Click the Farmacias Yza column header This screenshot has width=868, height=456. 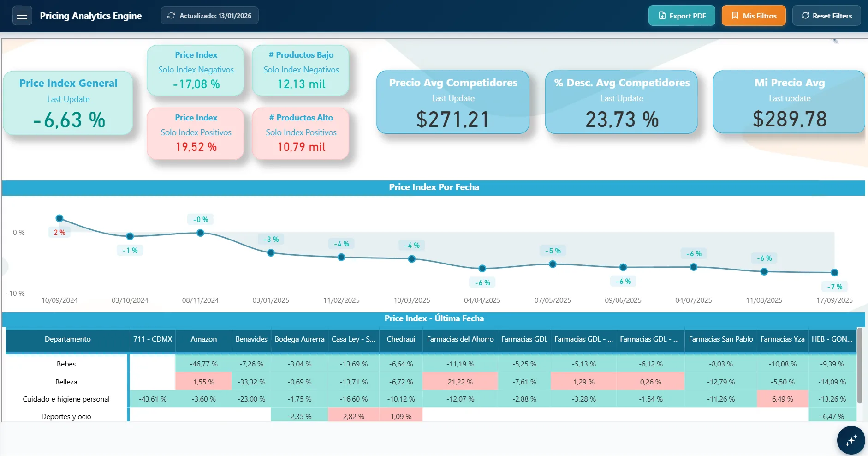tap(783, 339)
